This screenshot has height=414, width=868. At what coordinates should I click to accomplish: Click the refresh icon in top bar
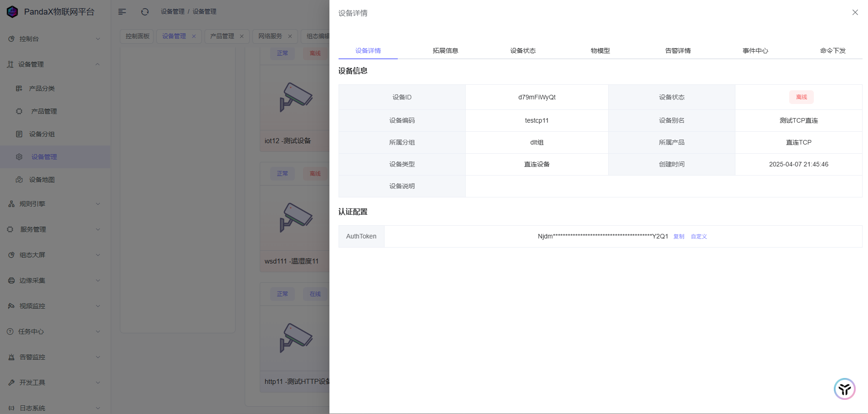pyautogui.click(x=145, y=12)
